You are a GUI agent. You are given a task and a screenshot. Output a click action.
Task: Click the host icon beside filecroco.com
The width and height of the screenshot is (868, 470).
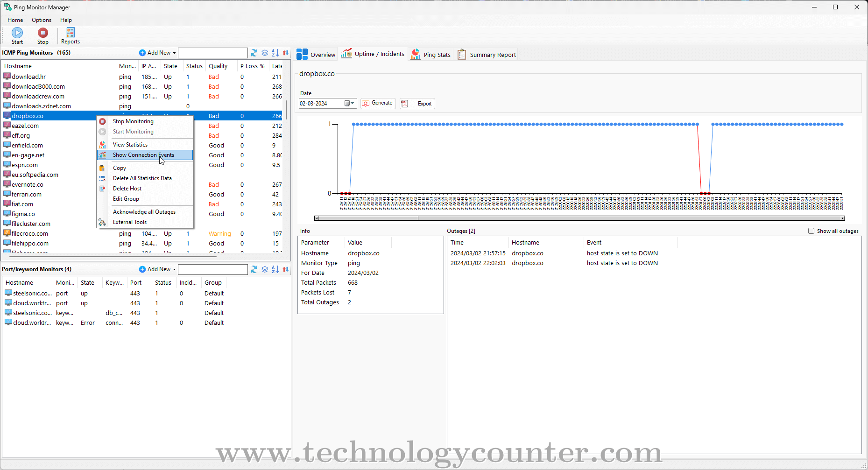[7, 233]
